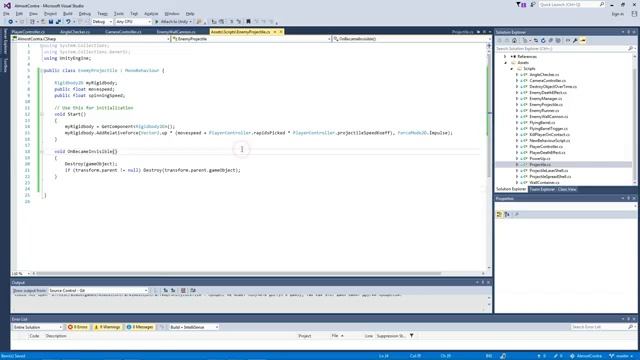Click the Collapse All icon in Solution Explorer
The height and width of the screenshot is (360, 640).
(551, 40)
